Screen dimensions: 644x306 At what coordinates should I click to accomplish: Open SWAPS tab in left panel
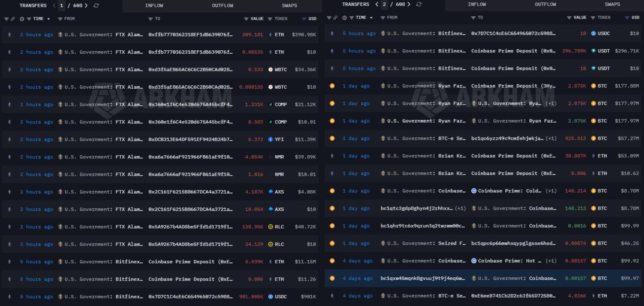(x=289, y=6)
